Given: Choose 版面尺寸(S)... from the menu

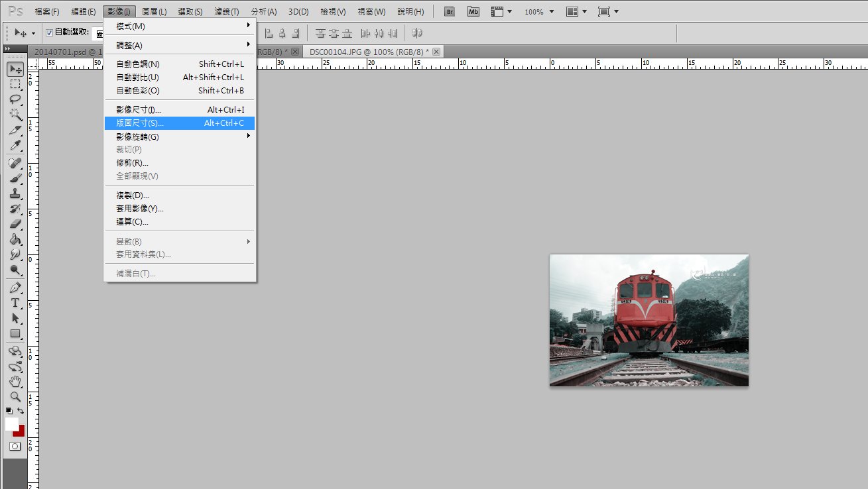Looking at the screenshot, I should pos(179,123).
